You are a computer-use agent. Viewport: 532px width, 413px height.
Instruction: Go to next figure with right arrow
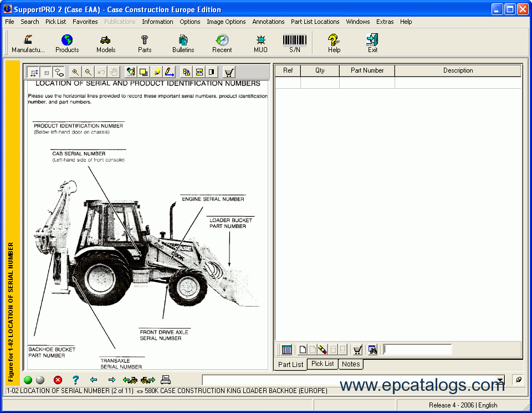click(x=111, y=380)
